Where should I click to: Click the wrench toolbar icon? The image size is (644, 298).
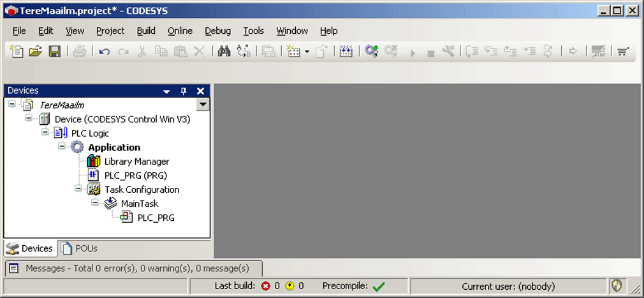point(448,51)
